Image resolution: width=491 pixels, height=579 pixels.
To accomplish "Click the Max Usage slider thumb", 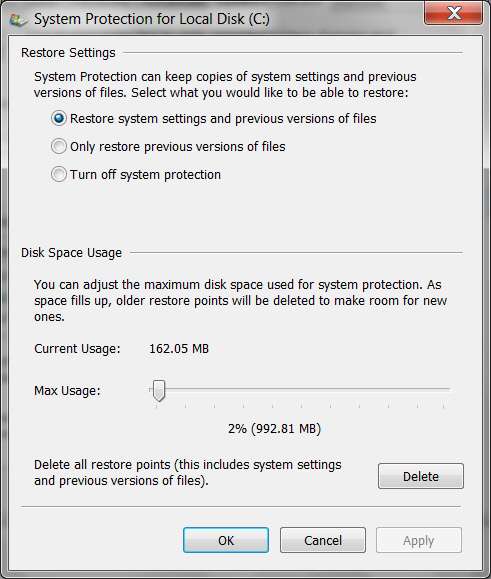I will (159, 391).
